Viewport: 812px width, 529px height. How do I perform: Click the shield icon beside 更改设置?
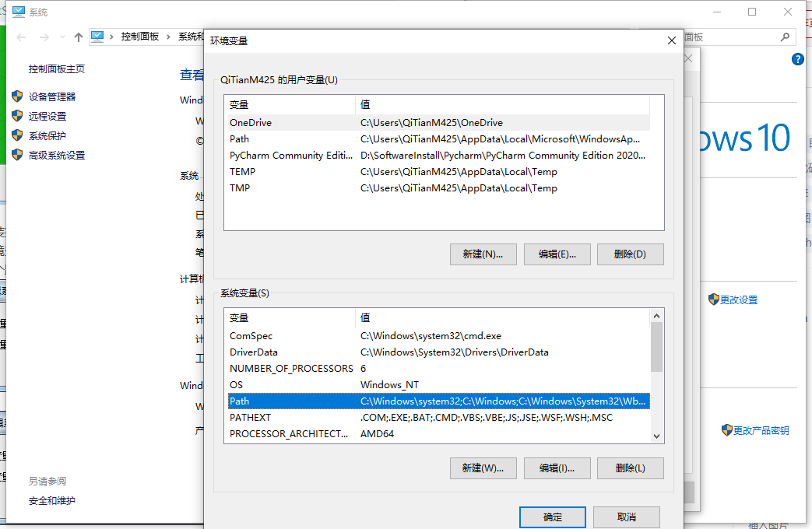(713, 299)
